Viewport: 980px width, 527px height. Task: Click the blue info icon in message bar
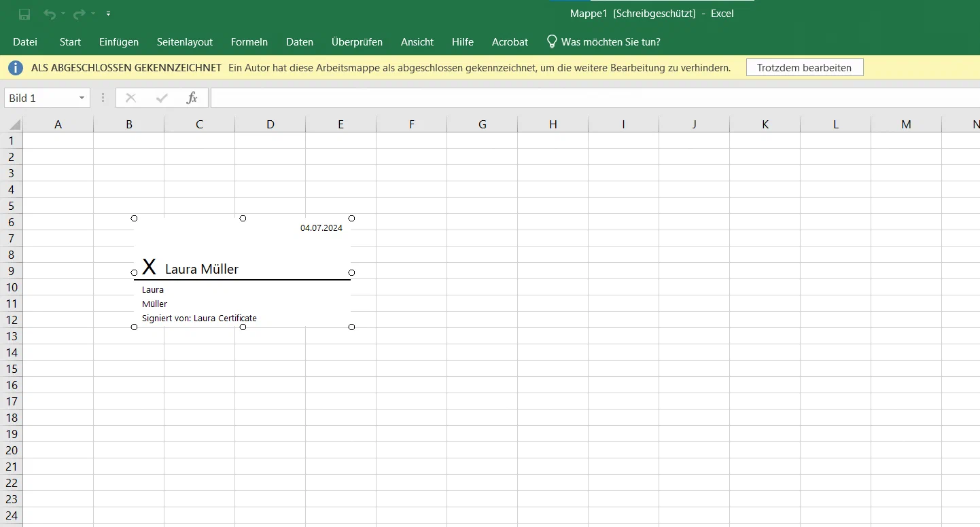click(15, 68)
